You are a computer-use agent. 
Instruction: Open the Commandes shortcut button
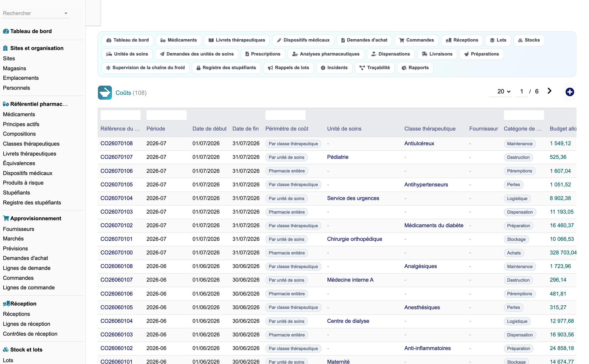tap(416, 40)
